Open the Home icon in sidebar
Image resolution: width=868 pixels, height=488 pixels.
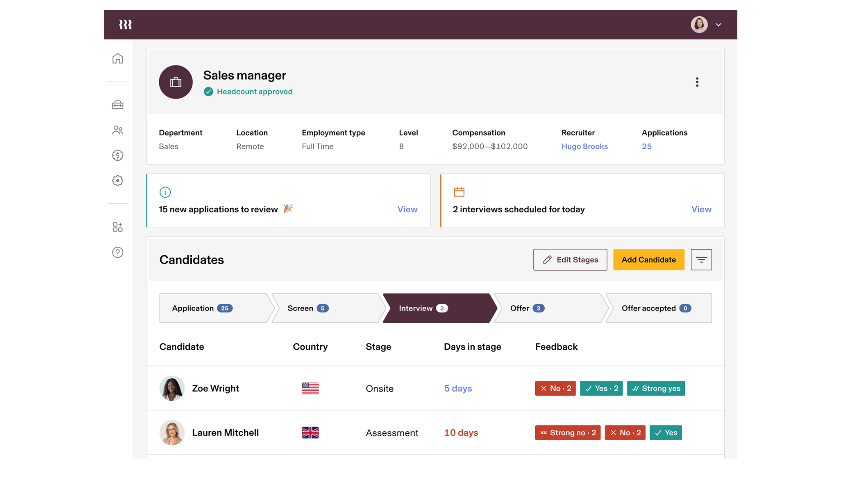coord(118,59)
